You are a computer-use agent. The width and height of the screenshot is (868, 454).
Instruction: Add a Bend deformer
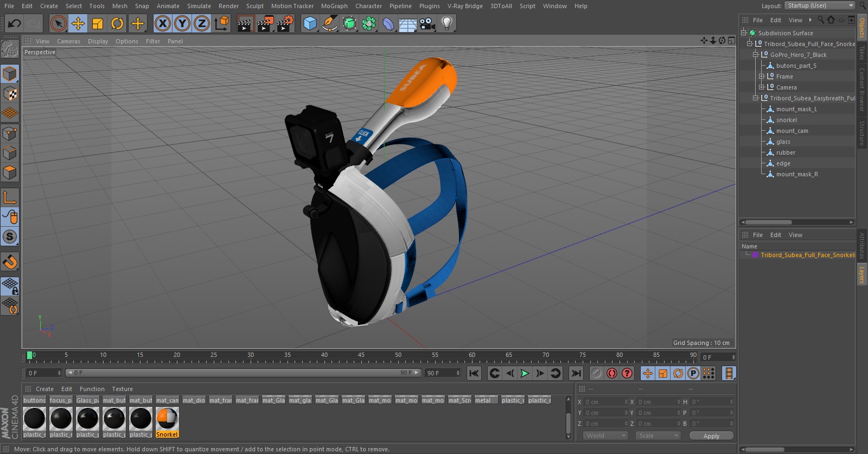[x=388, y=23]
